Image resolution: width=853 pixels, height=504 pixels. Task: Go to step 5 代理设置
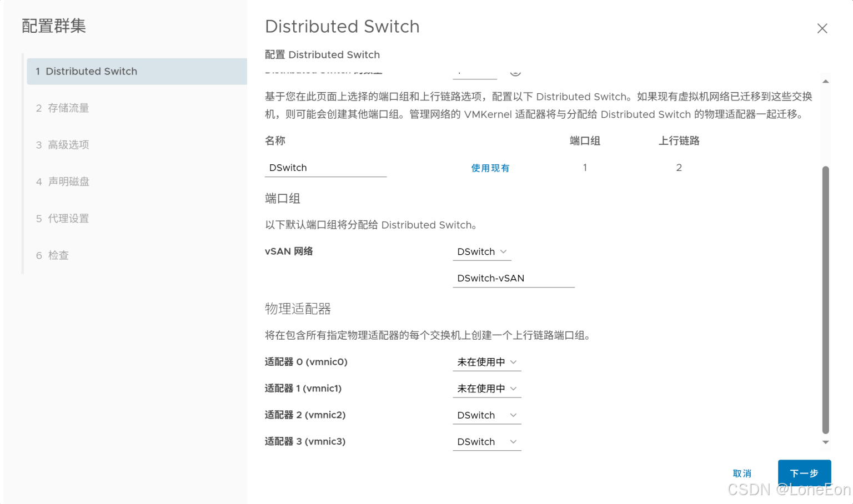coord(62,218)
